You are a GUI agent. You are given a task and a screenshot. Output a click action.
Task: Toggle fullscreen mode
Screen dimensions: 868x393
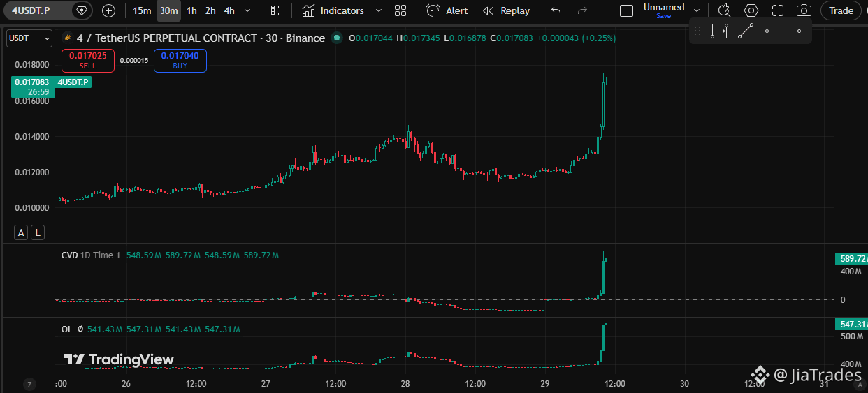click(778, 10)
